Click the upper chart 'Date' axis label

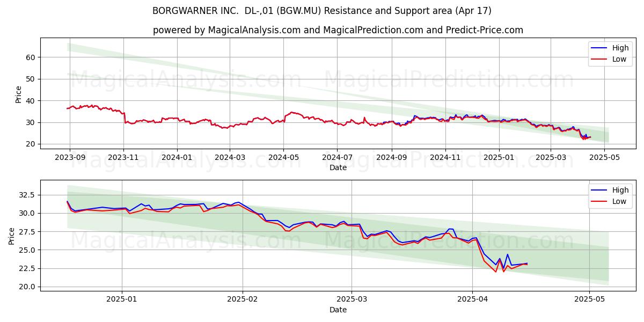click(338, 167)
